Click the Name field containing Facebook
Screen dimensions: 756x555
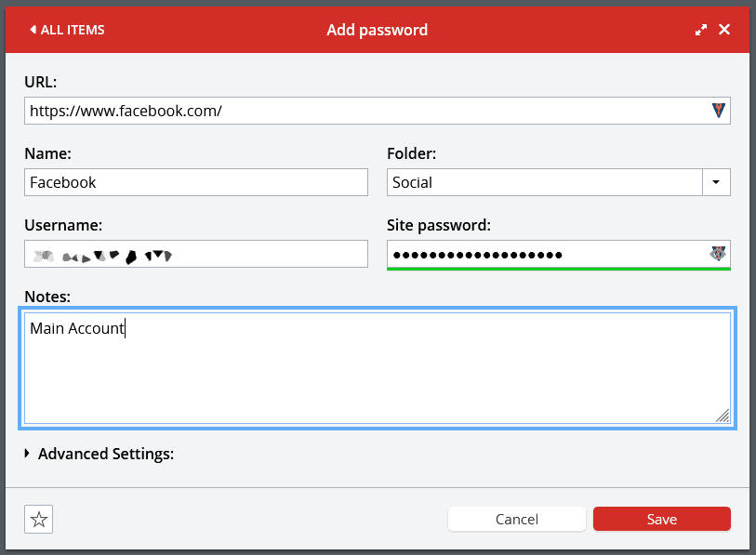pos(196,182)
